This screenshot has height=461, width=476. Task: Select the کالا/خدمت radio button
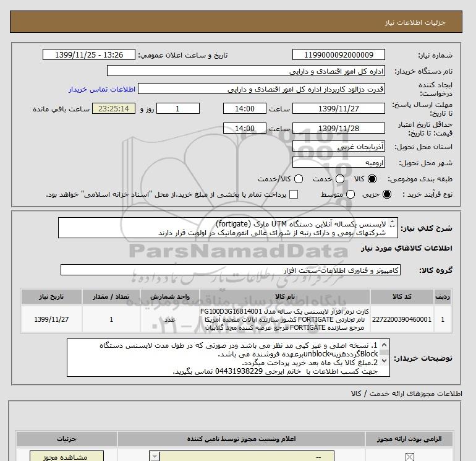coord(299,179)
